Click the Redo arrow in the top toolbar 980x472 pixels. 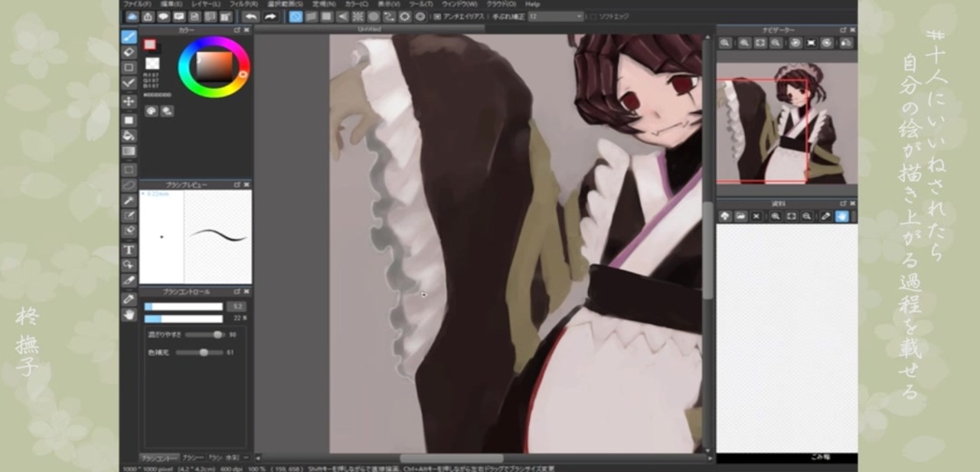click(270, 16)
